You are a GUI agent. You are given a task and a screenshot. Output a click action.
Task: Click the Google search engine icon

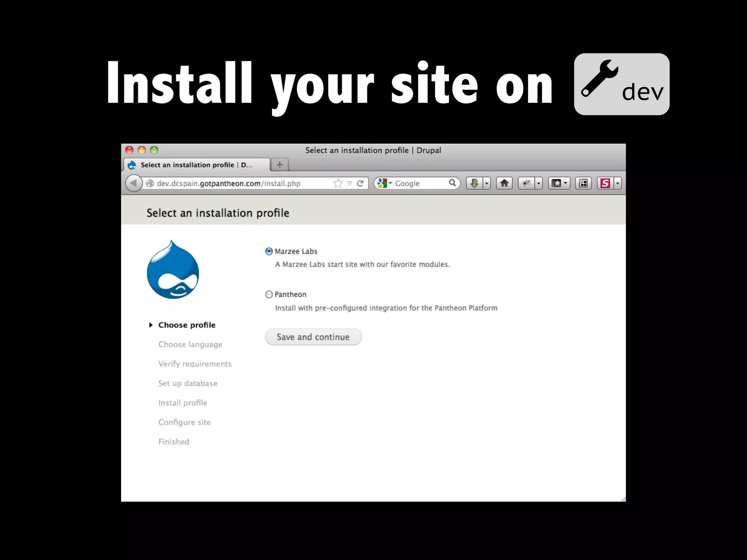click(x=382, y=183)
